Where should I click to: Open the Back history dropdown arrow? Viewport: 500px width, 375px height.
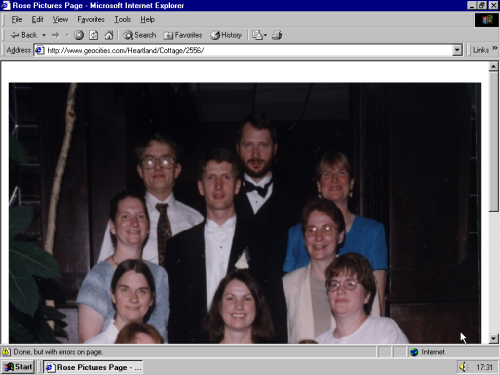44,35
